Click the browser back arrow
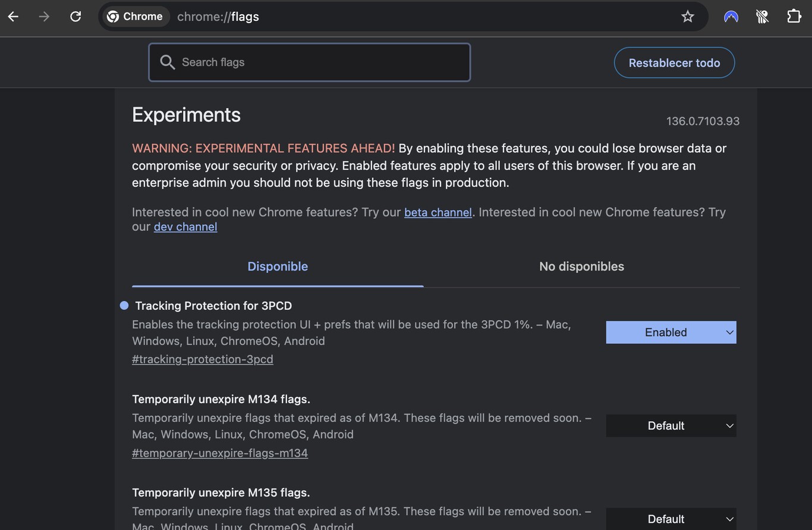 point(13,17)
